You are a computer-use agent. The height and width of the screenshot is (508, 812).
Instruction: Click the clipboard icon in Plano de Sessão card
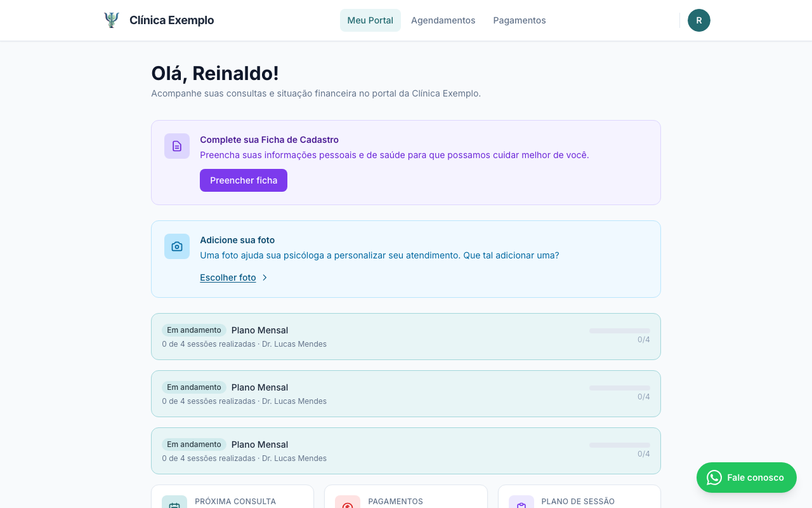coord(521,504)
